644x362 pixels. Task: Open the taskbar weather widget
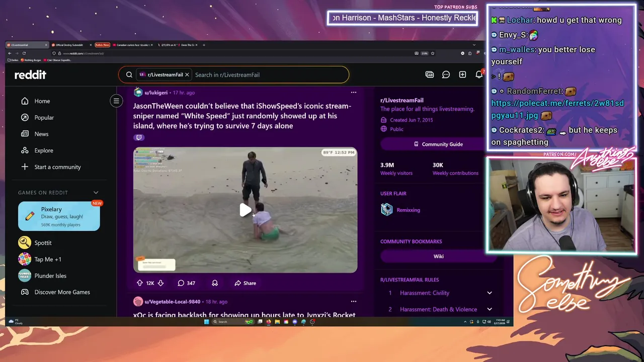16,322
